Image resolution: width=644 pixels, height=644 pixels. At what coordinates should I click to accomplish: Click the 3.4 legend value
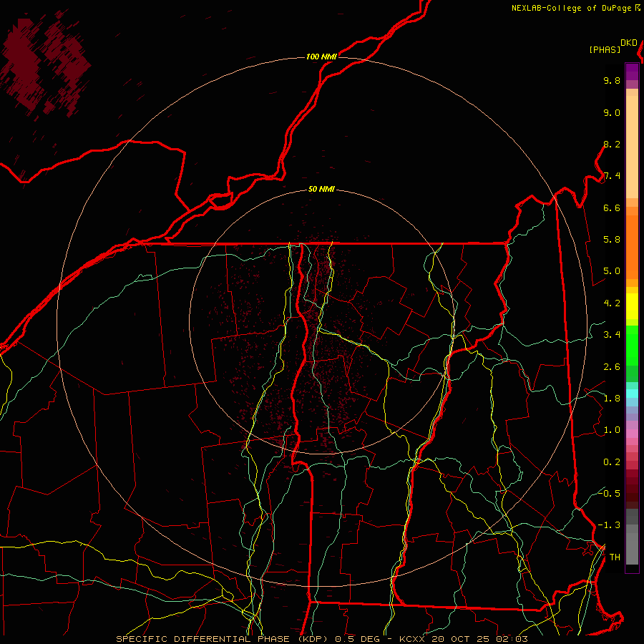tap(612, 335)
